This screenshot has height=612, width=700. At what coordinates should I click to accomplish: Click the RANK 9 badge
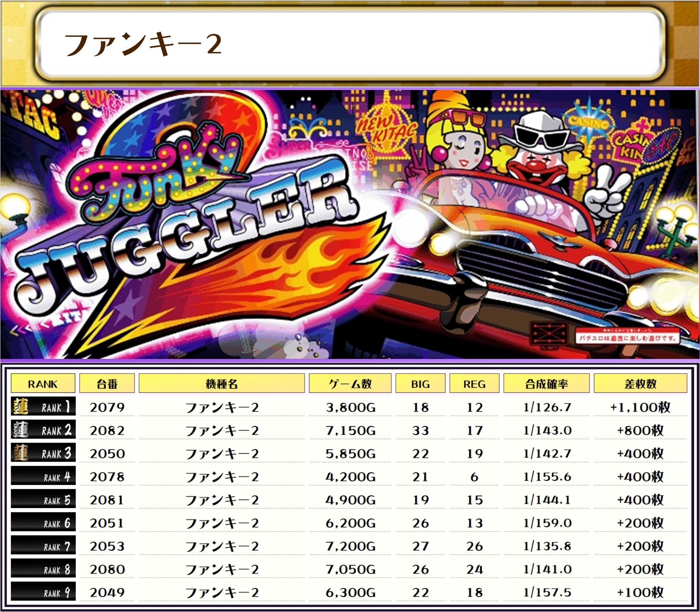pyautogui.click(x=43, y=592)
